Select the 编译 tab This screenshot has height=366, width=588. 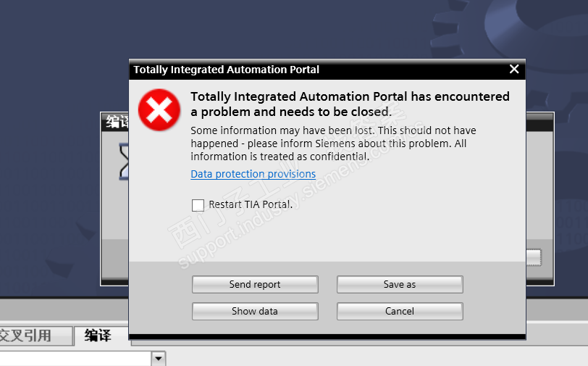pos(98,336)
